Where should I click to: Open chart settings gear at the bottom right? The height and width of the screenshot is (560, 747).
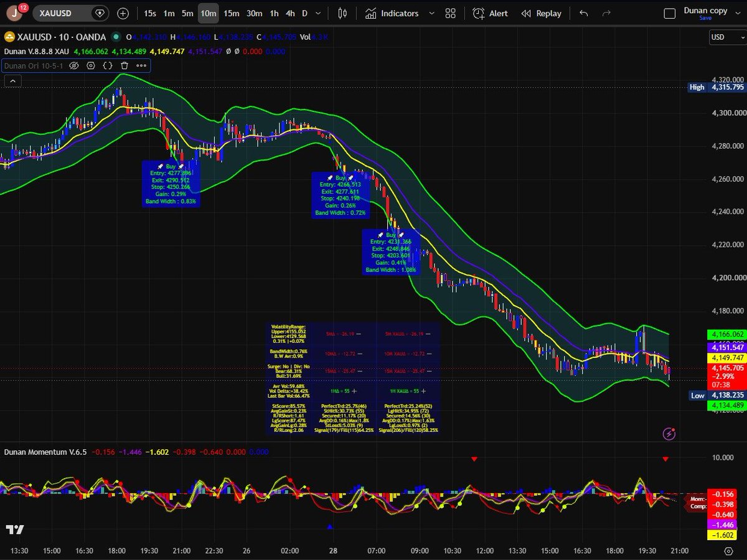coord(729,551)
